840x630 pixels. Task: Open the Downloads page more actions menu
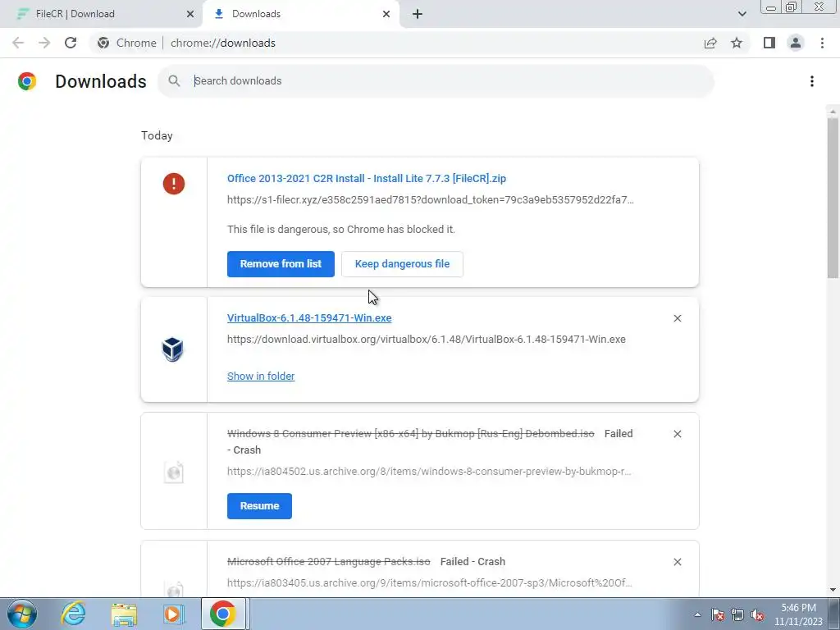(811, 81)
